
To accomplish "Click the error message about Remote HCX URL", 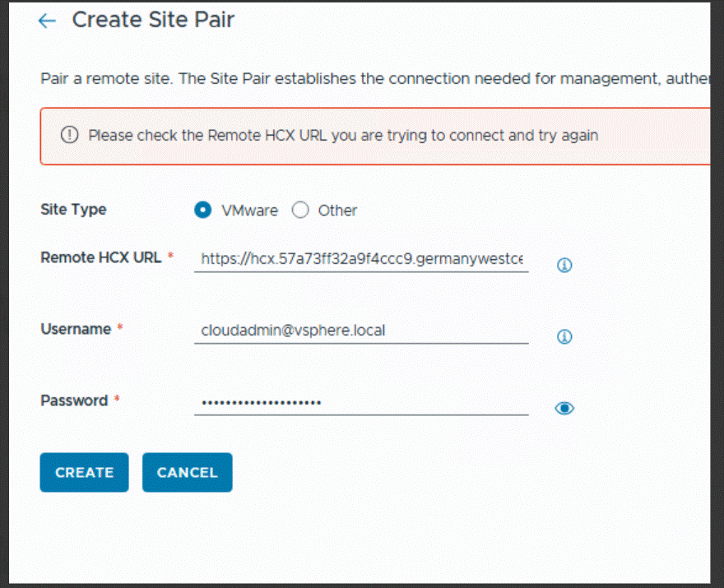I will click(x=343, y=135).
